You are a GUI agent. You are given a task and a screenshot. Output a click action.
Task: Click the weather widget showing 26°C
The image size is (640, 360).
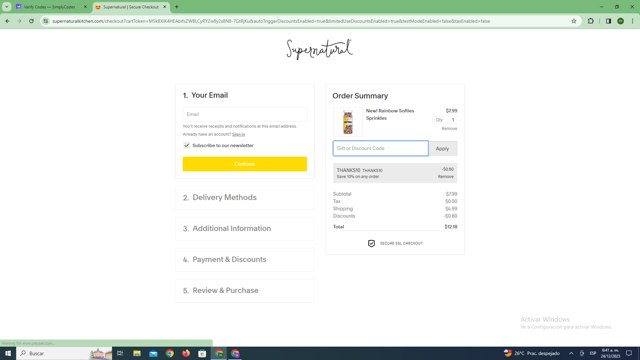click(x=531, y=353)
